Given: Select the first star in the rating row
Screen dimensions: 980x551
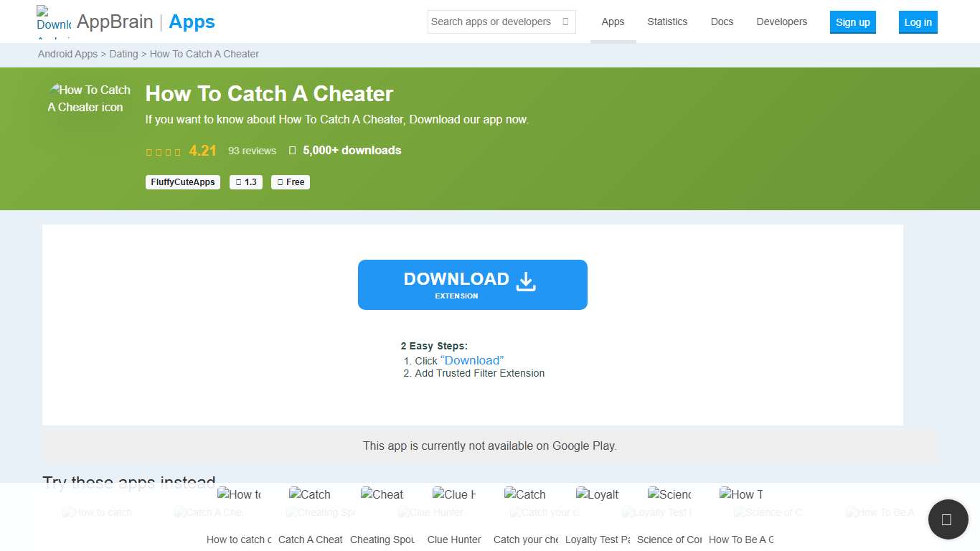Looking at the screenshot, I should (x=149, y=151).
